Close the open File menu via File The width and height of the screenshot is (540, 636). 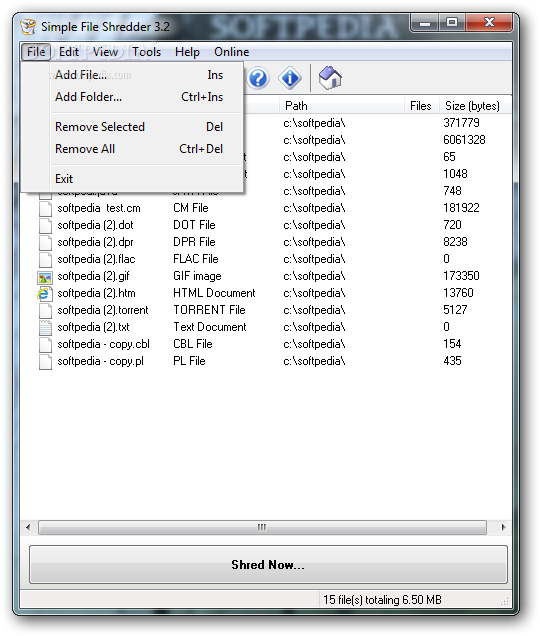tap(36, 52)
